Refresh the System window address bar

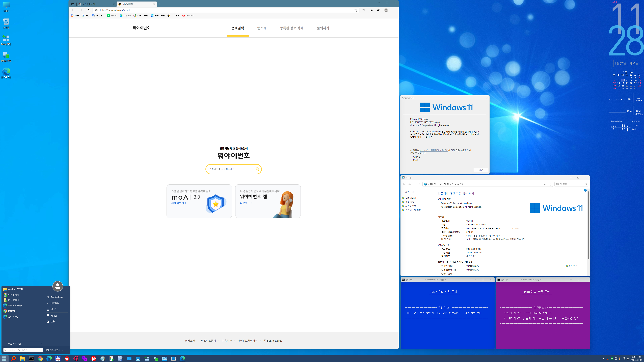pos(550,184)
